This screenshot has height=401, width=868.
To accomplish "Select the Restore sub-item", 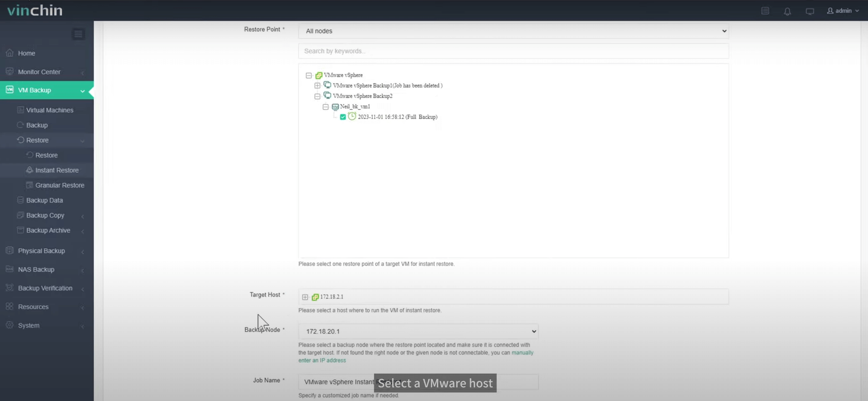I will click(47, 155).
